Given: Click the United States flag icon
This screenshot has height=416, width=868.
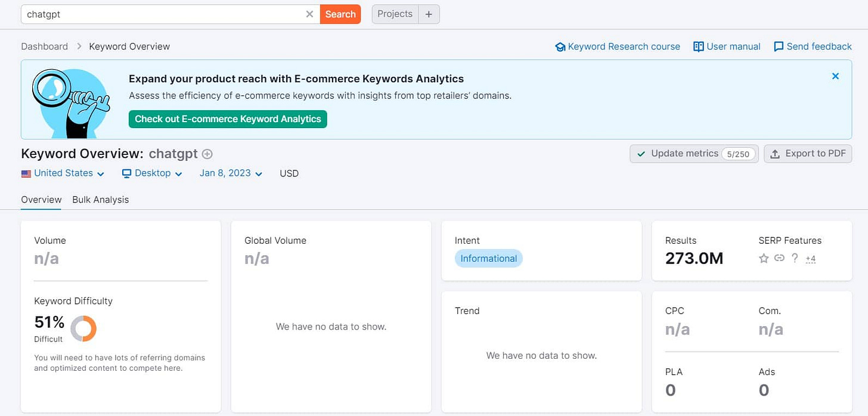Looking at the screenshot, I should [x=26, y=173].
